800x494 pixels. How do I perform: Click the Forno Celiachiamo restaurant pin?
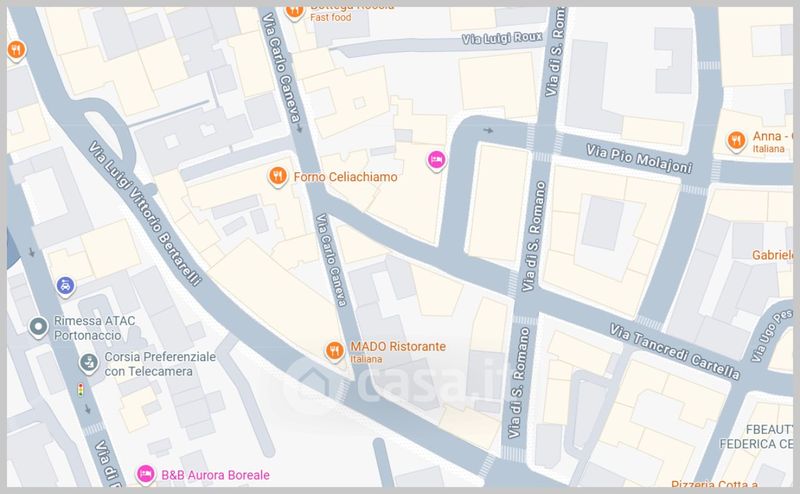point(278,177)
